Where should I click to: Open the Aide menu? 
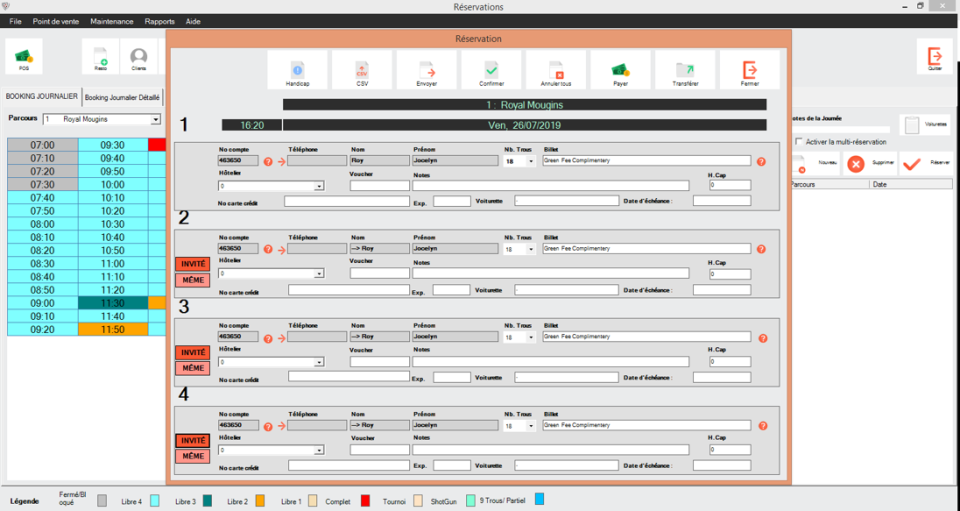[x=193, y=21]
